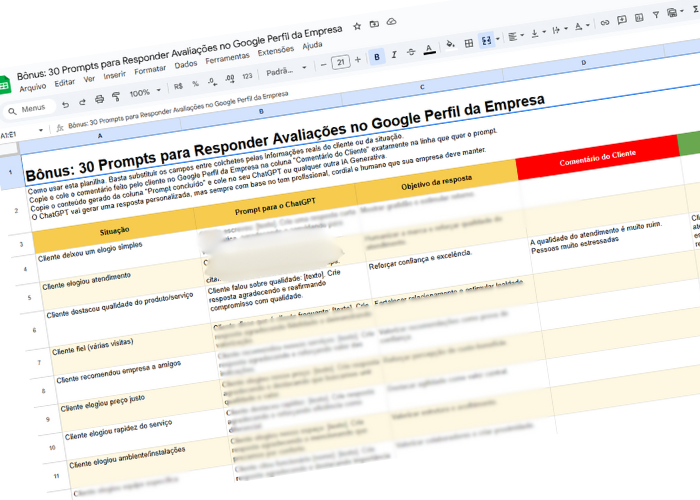Open the zoom 100% dropdown
Viewport: 700px width, 500px height.
(x=144, y=92)
